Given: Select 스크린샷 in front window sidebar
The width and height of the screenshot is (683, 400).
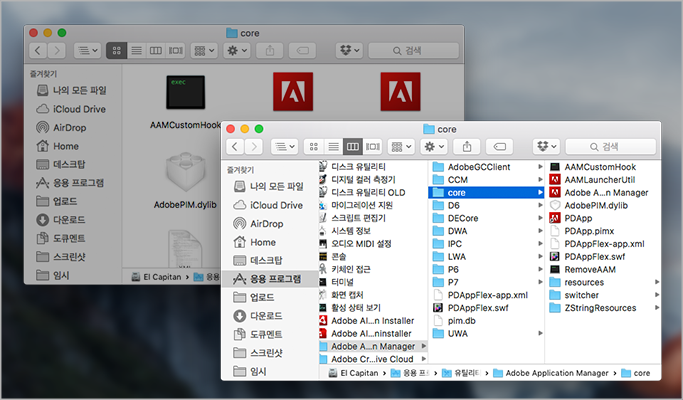Looking at the screenshot, I should pos(269,353).
